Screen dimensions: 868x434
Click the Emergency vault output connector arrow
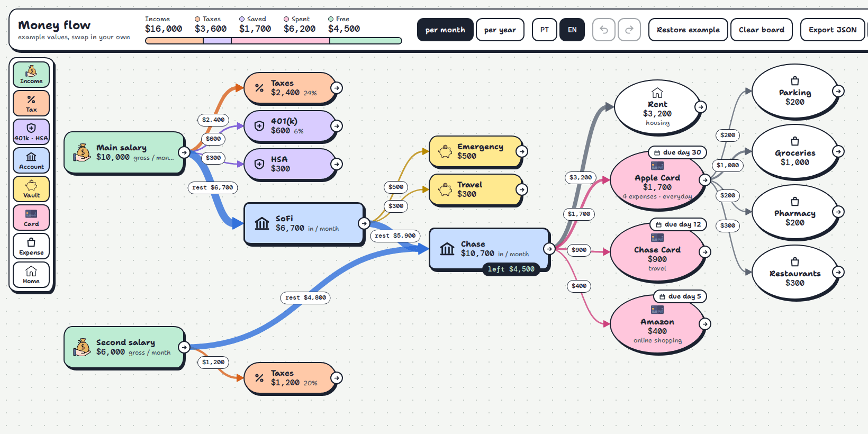pos(522,151)
